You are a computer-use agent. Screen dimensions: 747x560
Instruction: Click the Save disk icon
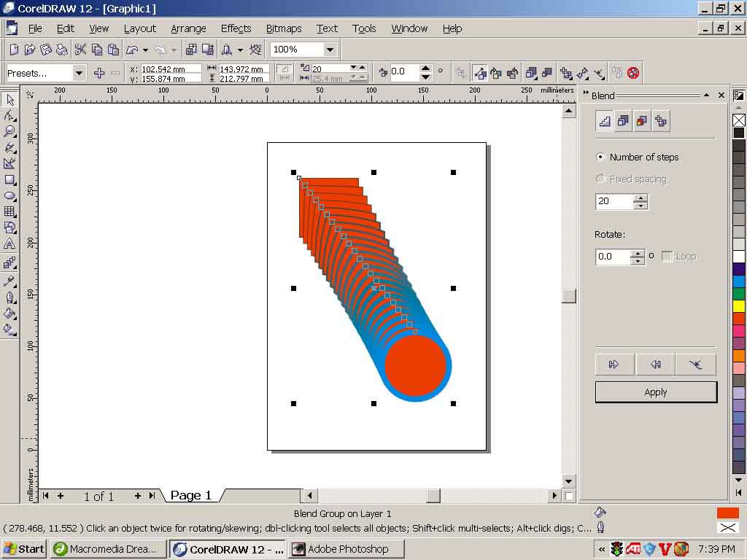[46, 50]
